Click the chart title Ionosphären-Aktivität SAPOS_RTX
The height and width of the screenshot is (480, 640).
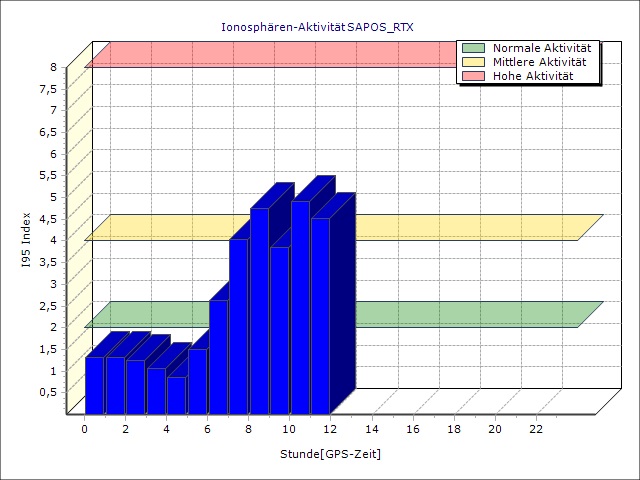click(316, 26)
